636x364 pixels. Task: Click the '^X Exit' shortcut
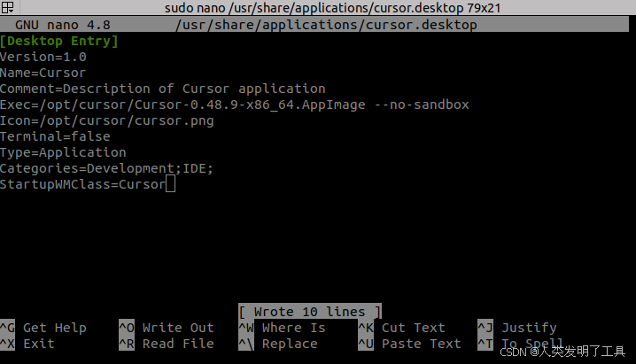(x=27, y=344)
